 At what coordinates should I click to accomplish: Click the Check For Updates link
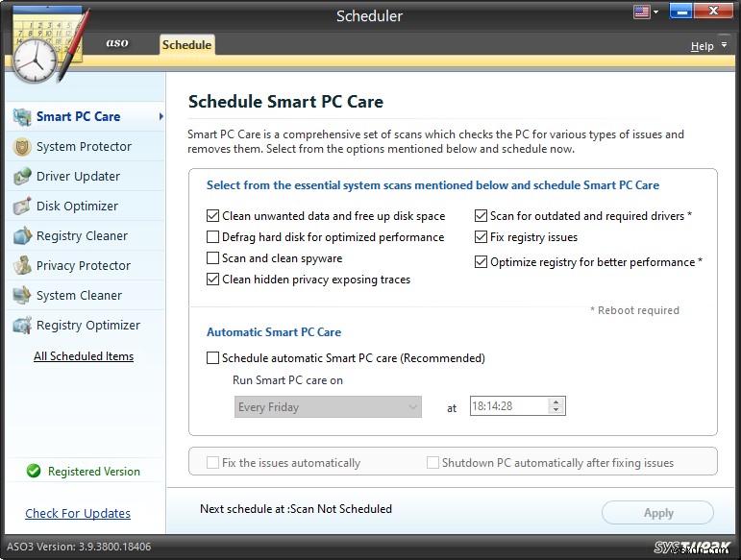pyautogui.click(x=78, y=513)
